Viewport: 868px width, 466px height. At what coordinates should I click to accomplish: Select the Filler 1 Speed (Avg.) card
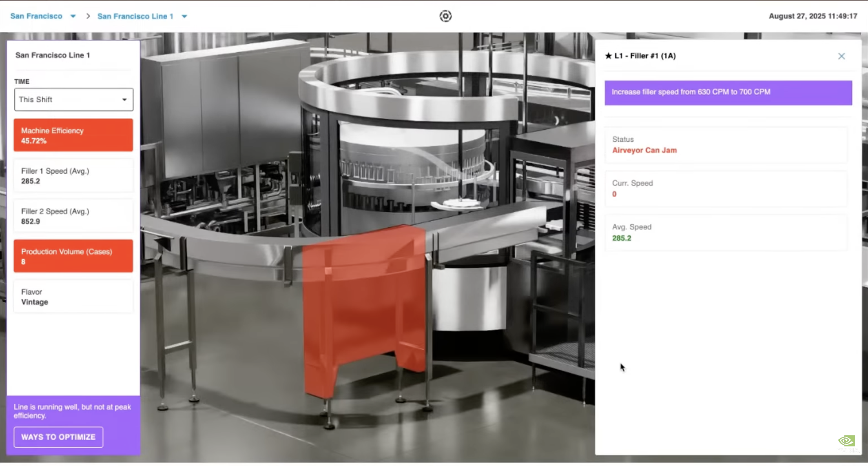(x=73, y=175)
